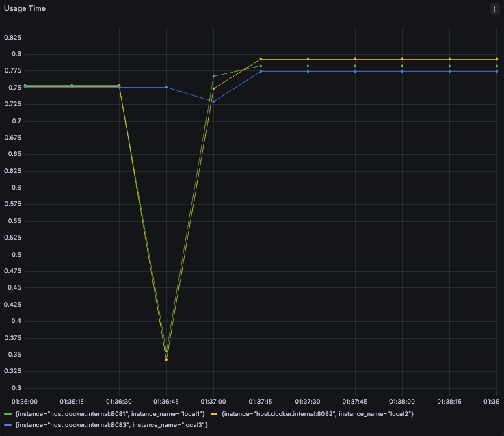This screenshot has height=436, width=504.
Task: Open the panel menu three-dot icon
Action: (x=494, y=9)
